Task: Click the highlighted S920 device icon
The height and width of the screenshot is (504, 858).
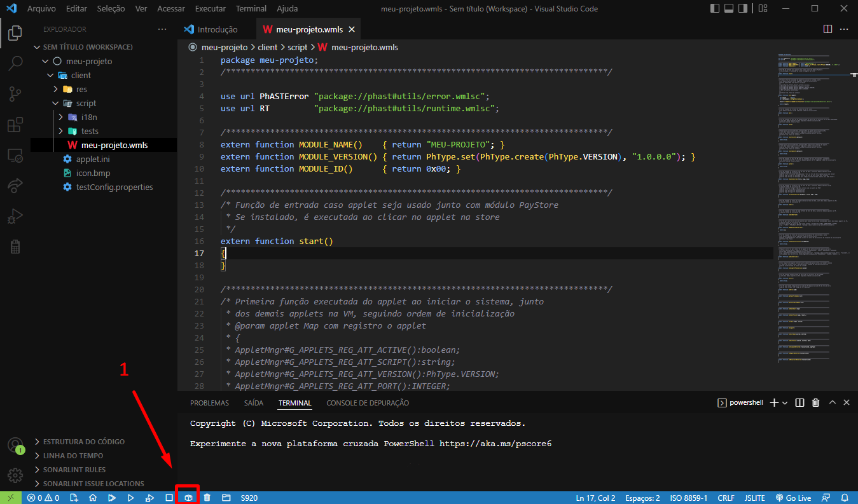Action: pos(188,497)
